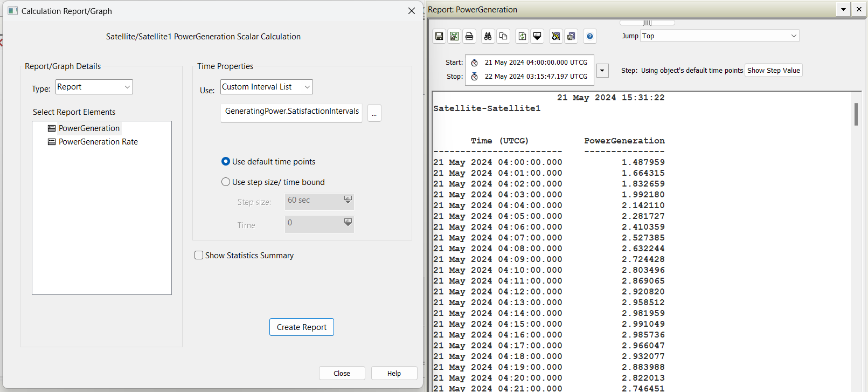868x392 pixels.
Task: Click the toolbar grip handle above Jump
Action: click(x=647, y=23)
